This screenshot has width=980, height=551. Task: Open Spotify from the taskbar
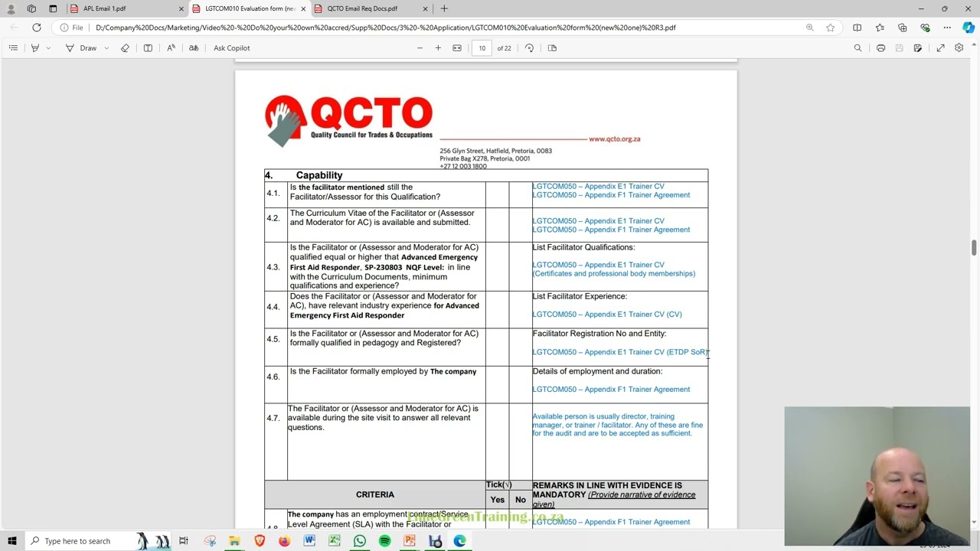(x=384, y=541)
